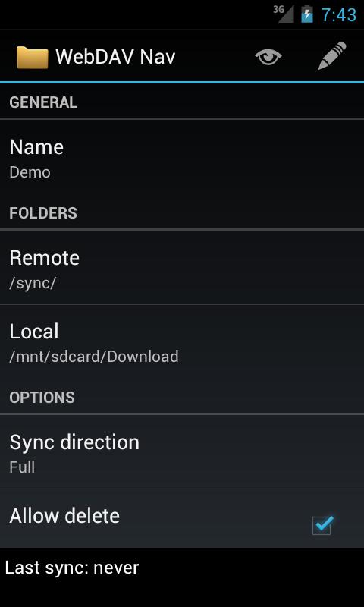Tap the /sync/ remote path
Screen dimensions: 364x607
point(33,283)
